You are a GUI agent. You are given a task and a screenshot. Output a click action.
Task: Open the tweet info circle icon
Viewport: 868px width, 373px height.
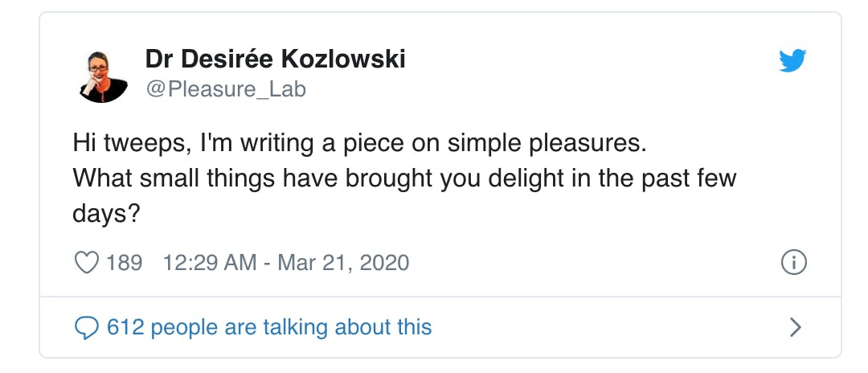(x=794, y=262)
